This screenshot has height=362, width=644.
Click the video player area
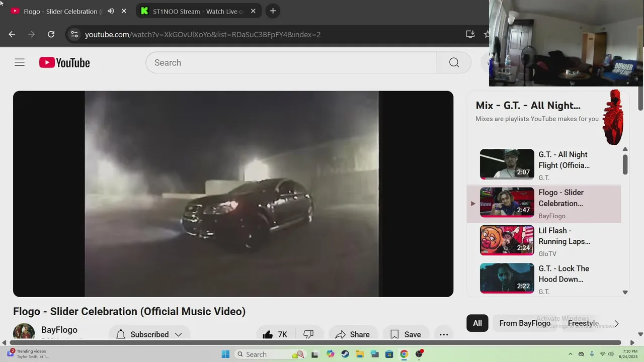pos(233,194)
